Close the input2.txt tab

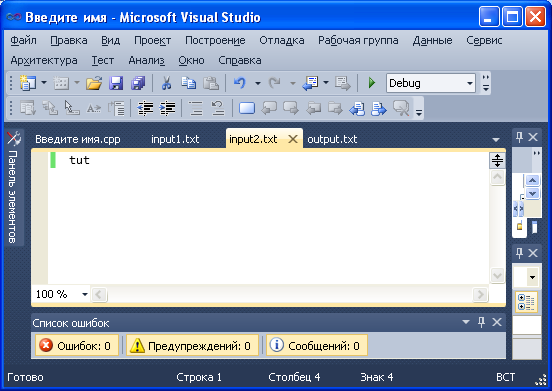tap(293, 139)
